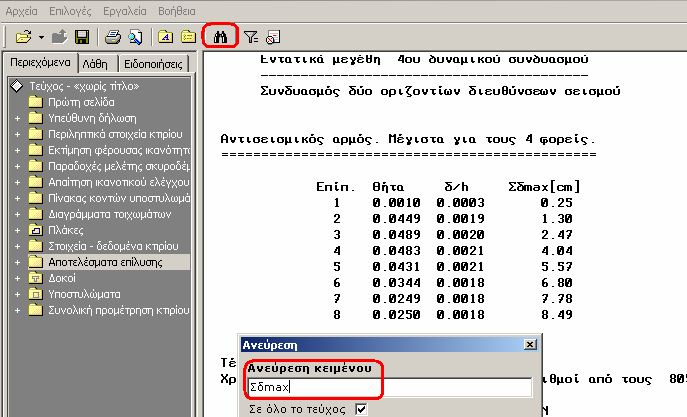Expand the Δοκοί node
Screen dimensions: 687x417
(18, 278)
